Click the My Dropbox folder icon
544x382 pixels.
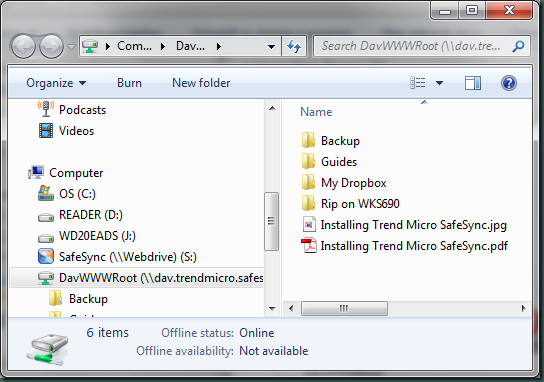[x=308, y=182]
